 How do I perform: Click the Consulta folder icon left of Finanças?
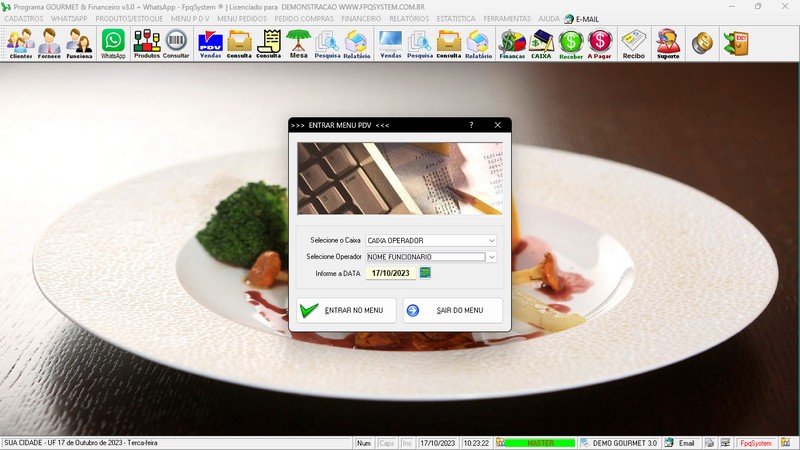coord(449,44)
